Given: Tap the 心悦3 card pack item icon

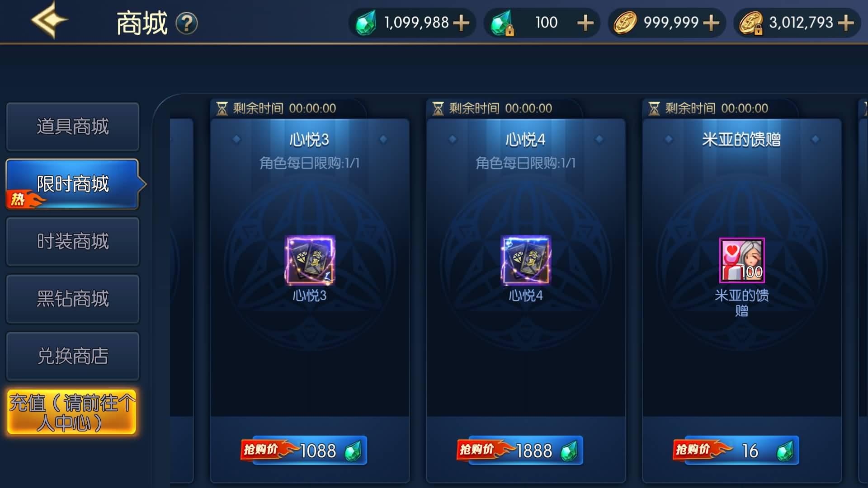Looking at the screenshot, I should pos(310,260).
